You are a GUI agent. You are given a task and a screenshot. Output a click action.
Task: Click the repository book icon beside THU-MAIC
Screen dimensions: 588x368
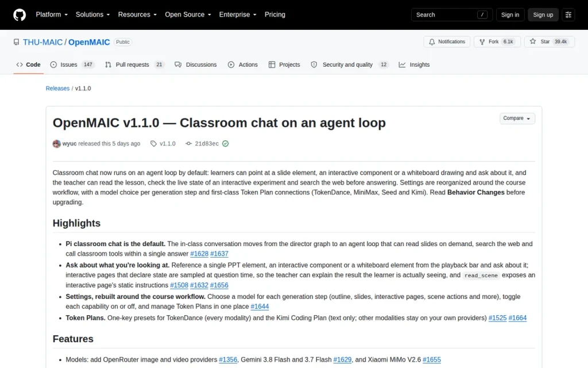16,42
